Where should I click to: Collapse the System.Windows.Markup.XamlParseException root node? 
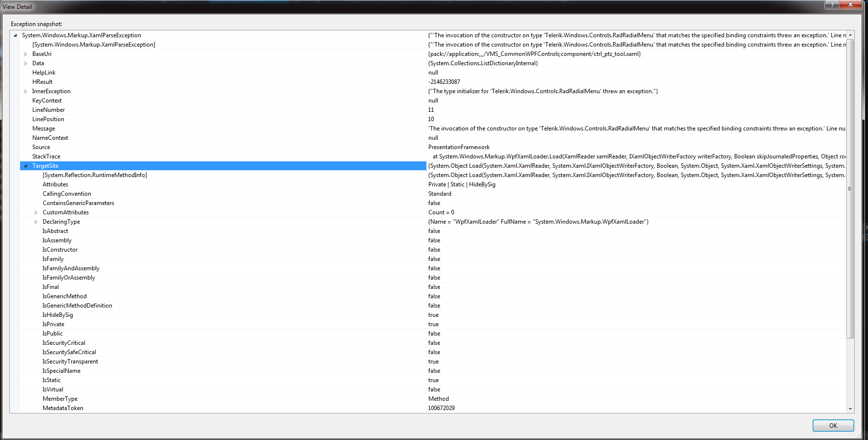15,35
